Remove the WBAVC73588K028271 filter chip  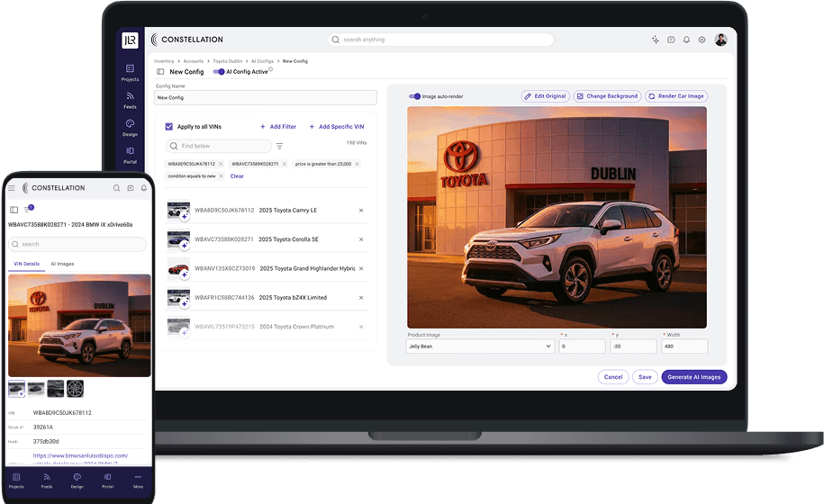pyautogui.click(x=285, y=164)
